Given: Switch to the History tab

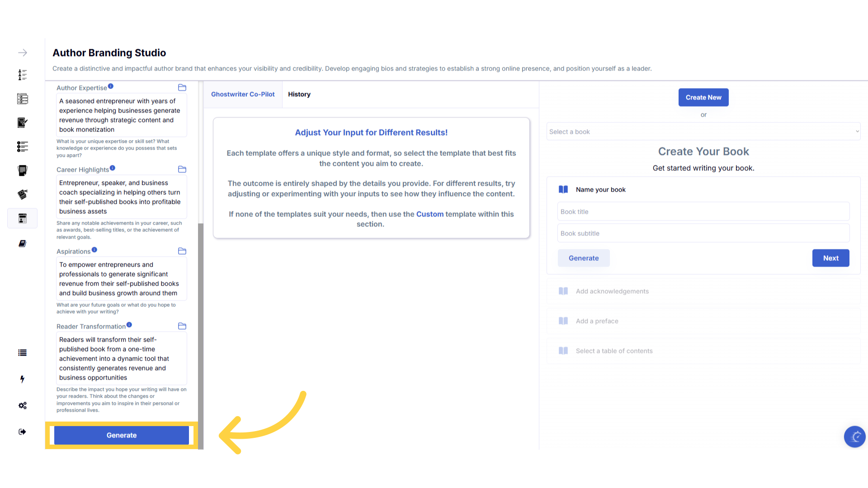Looking at the screenshot, I should pyautogui.click(x=299, y=94).
